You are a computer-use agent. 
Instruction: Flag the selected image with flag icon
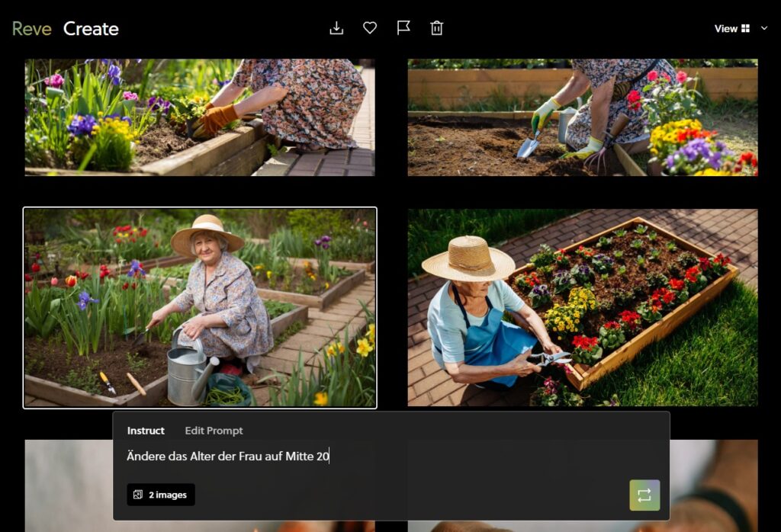(x=403, y=28)
